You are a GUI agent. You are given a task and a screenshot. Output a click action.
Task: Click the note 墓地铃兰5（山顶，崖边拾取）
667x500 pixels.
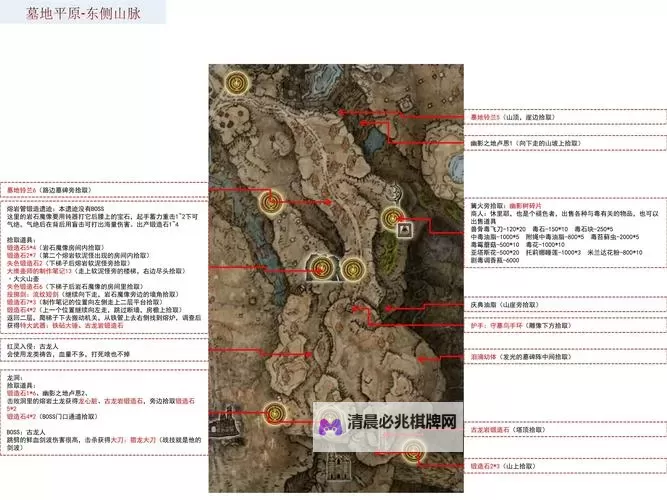513,117
